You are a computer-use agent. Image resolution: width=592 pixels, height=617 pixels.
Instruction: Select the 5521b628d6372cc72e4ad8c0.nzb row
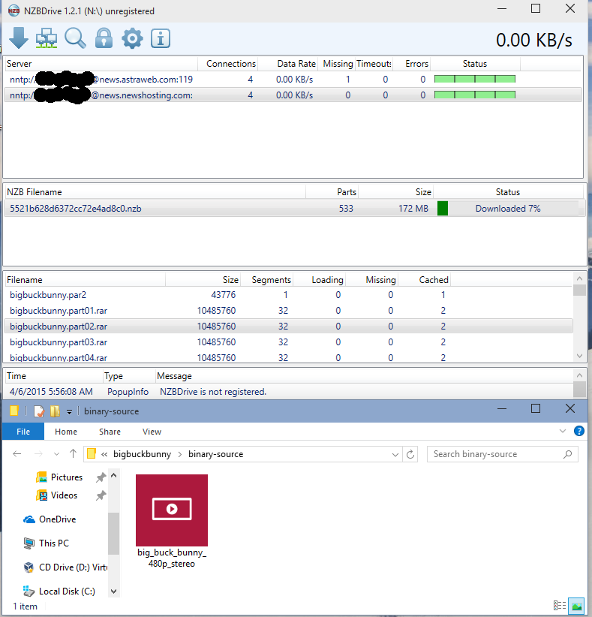294,209
